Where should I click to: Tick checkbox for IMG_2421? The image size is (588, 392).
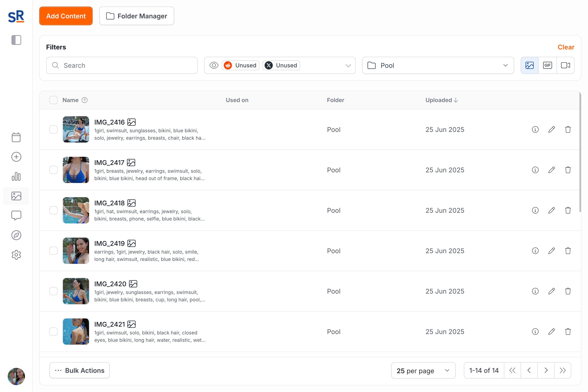coord(53,332)
